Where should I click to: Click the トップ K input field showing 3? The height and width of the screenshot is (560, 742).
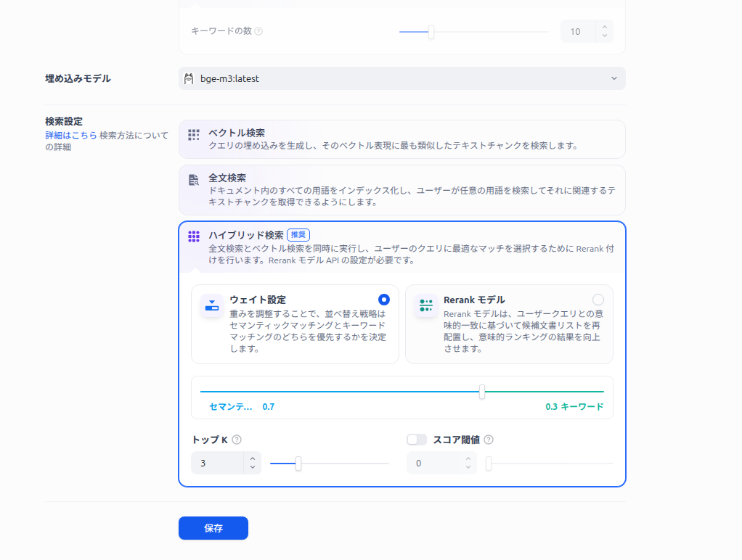point(218,463)
